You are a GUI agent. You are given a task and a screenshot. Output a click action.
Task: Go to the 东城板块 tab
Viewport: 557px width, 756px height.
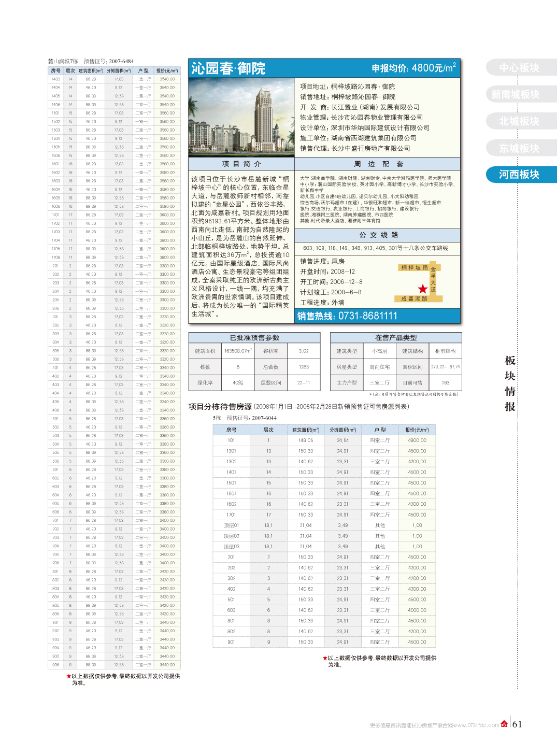519,148
